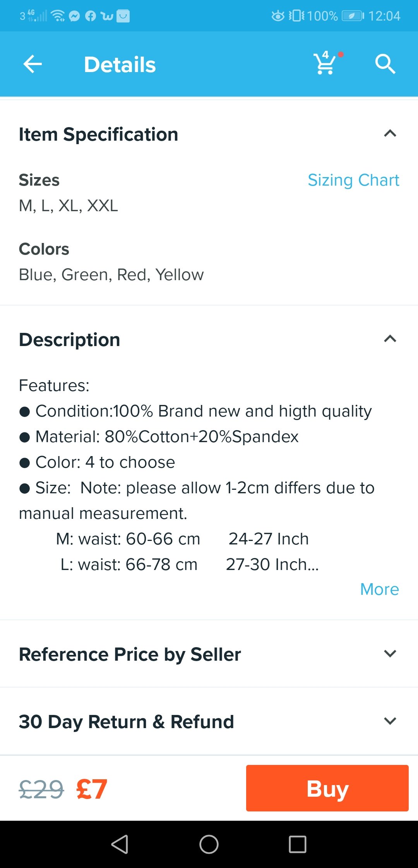Tap the back arrow icon
Viewport: 418px width, 868px height.
click(33, 64)
